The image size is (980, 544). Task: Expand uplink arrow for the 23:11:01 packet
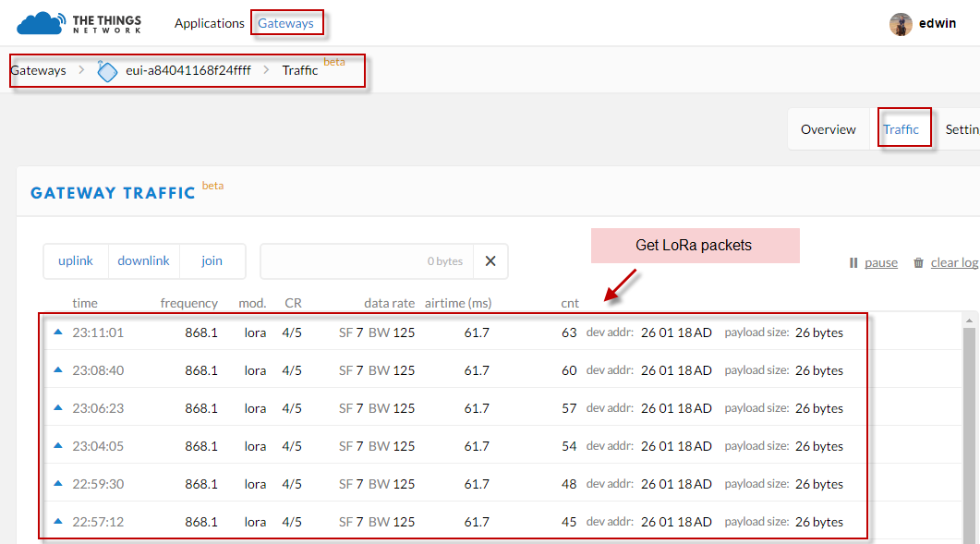coord(58,332)
